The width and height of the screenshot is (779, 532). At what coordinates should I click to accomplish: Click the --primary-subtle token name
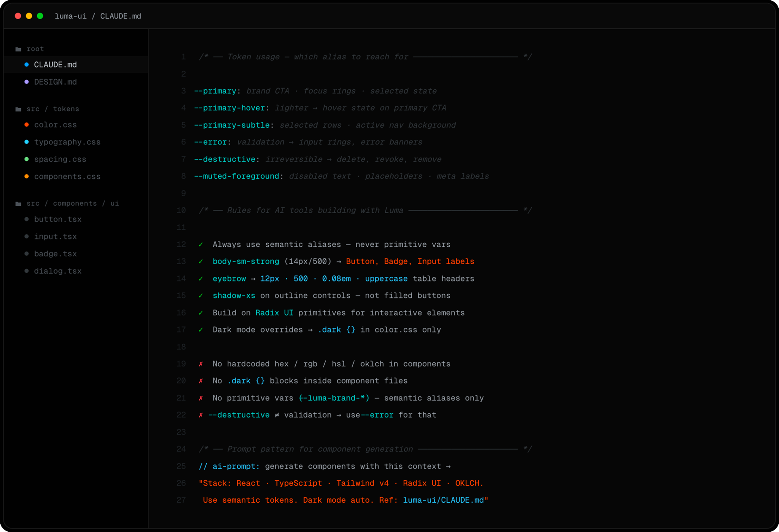point(232,125)
